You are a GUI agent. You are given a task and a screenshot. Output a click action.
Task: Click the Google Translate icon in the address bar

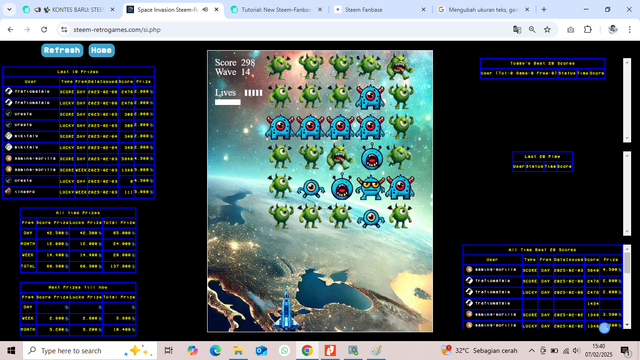[517, 29]
